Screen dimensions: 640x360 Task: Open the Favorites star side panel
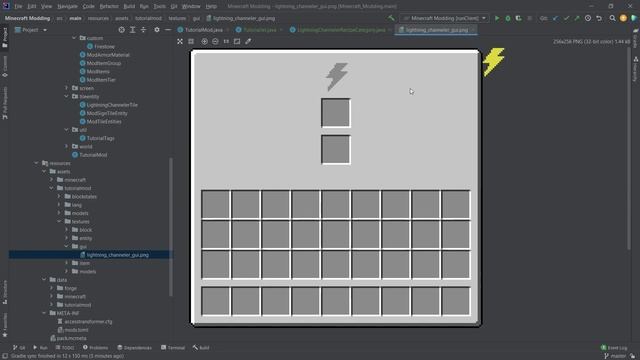coord(5,325)
